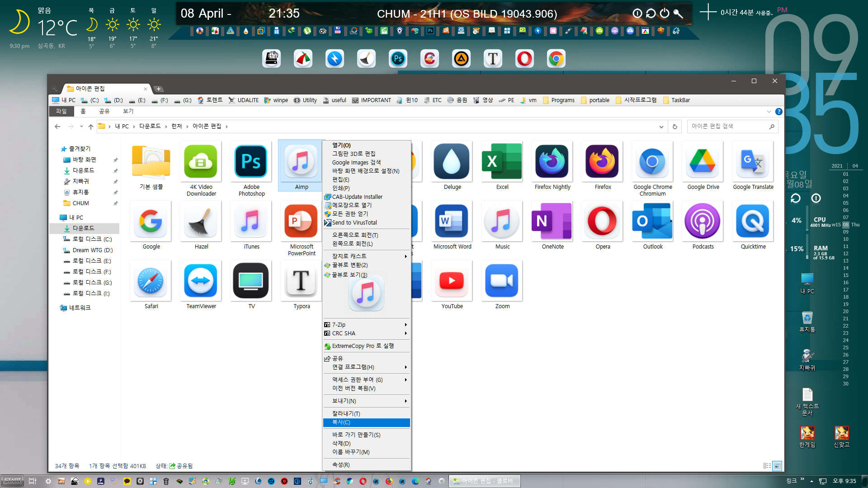Select the Google Chrome Chromium icon file
868x488 pixels.
(x=652, y=168)
